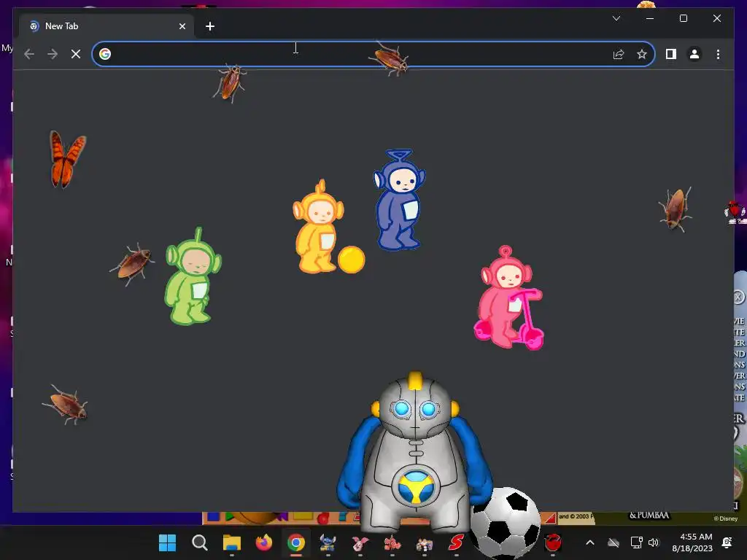This screenshot has width=747, height=560.
Task: Click the blue Tinky Winky Teletubby
Action: 399,200
